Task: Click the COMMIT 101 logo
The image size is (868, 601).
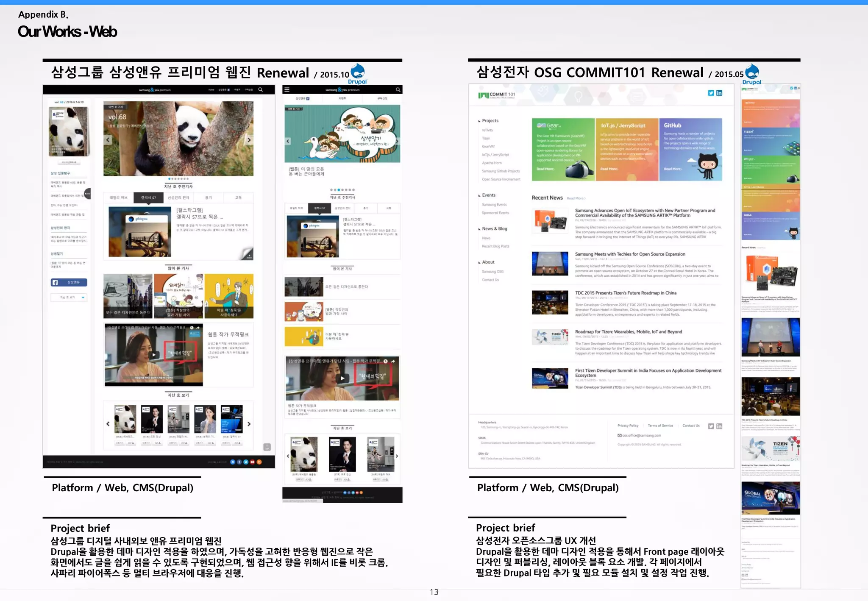Action: point(496,95)
